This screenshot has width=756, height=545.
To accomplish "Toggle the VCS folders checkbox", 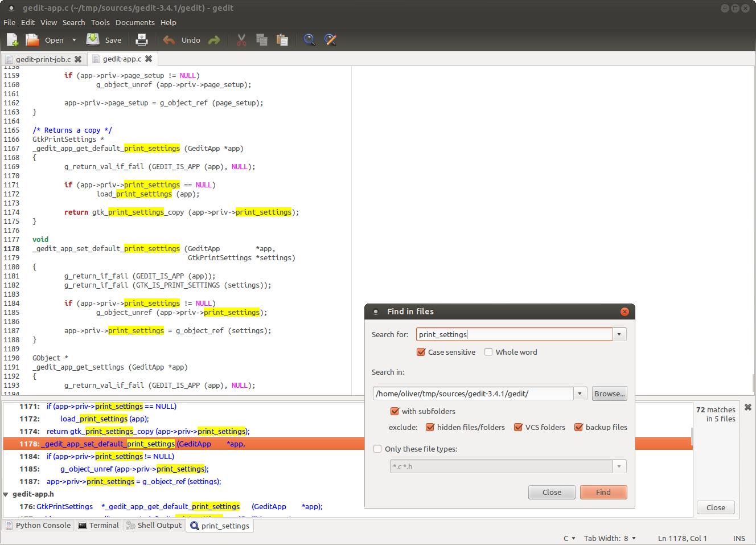I will (x=518, y=427).
